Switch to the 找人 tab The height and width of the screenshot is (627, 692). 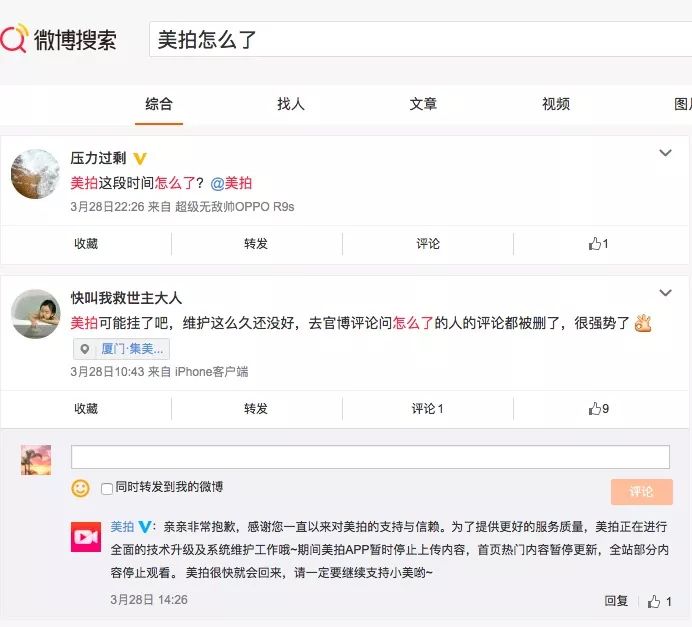[291, 104]
